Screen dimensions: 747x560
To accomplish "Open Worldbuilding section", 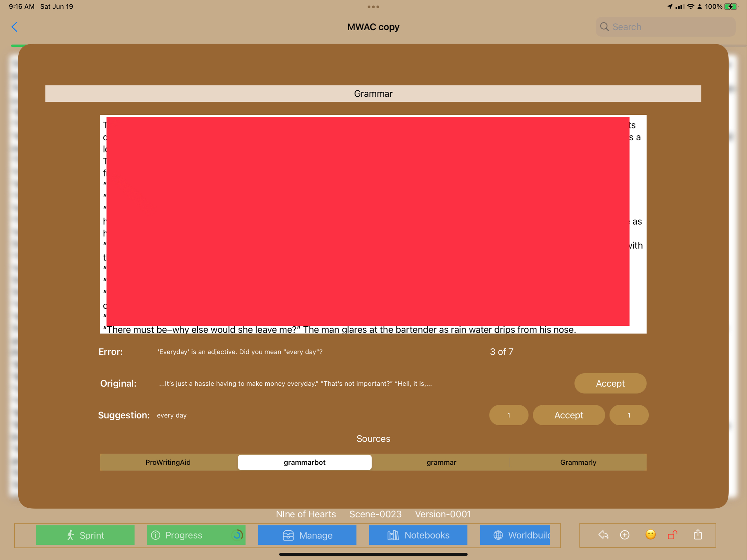I will coord(515,535).
